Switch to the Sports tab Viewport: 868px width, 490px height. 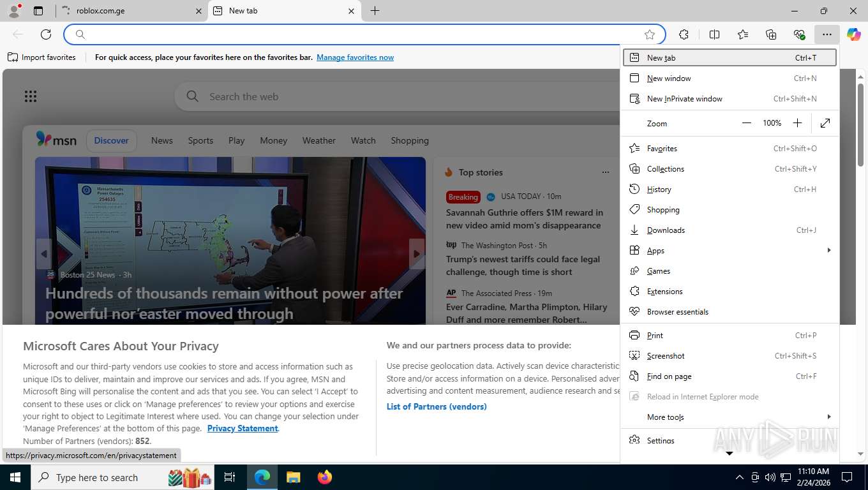(x=200, y=140)
